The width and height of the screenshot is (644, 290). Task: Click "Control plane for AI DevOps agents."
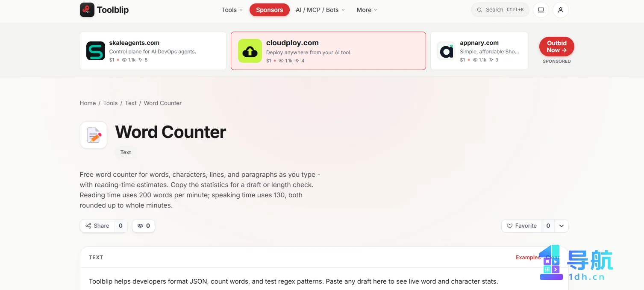click(x=153, y=52)
